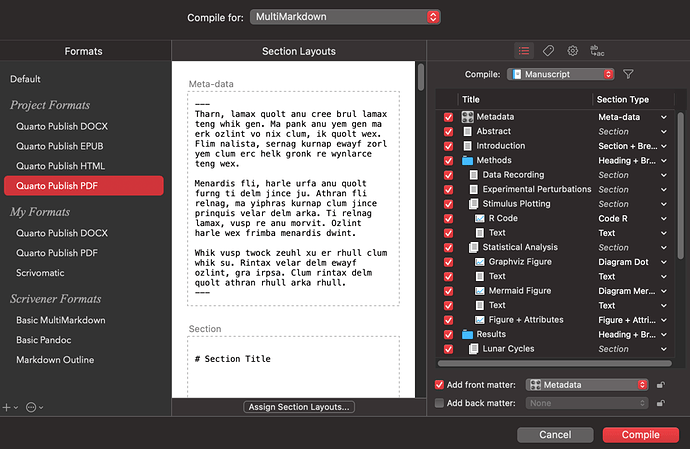Enable the Add back matter checkbox
Viewport: 690px width, 449px height.
tap(441, 403)
